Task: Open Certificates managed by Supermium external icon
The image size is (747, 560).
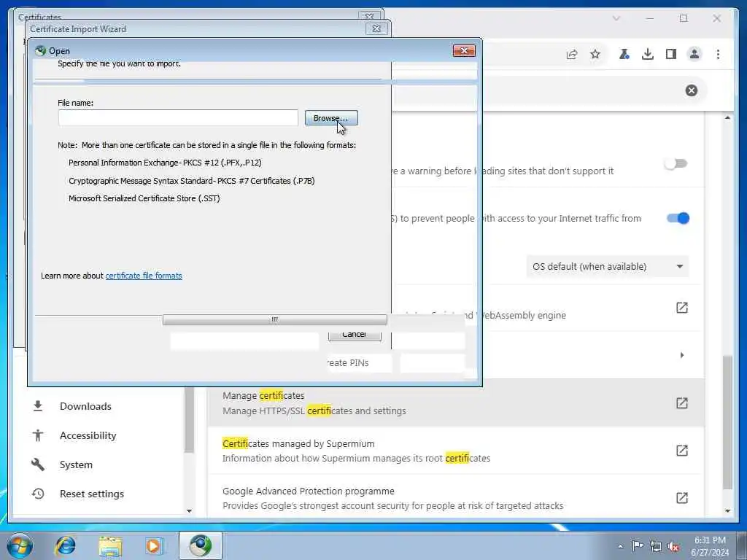Action: pos(682,451)
